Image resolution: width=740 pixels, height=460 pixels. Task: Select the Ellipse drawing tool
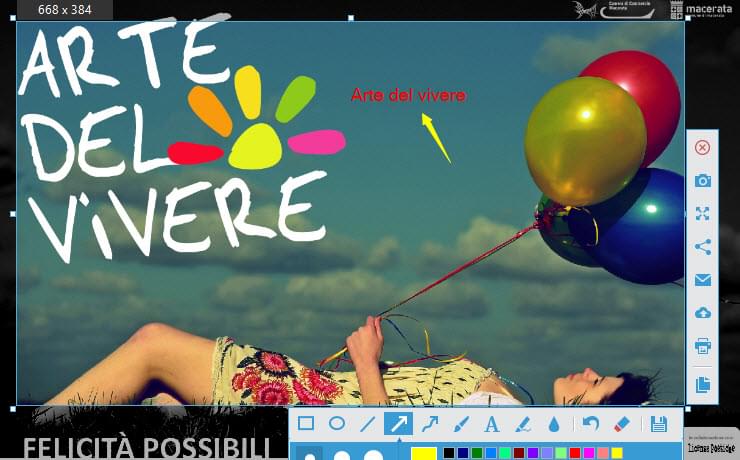coord(336,424)
